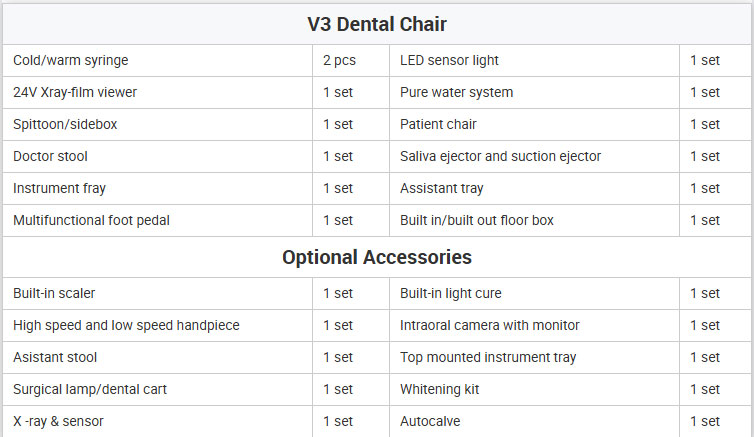754x437 pixels.
Task: Click the Doctor stool entry
Action: click(x=50, y=156)
